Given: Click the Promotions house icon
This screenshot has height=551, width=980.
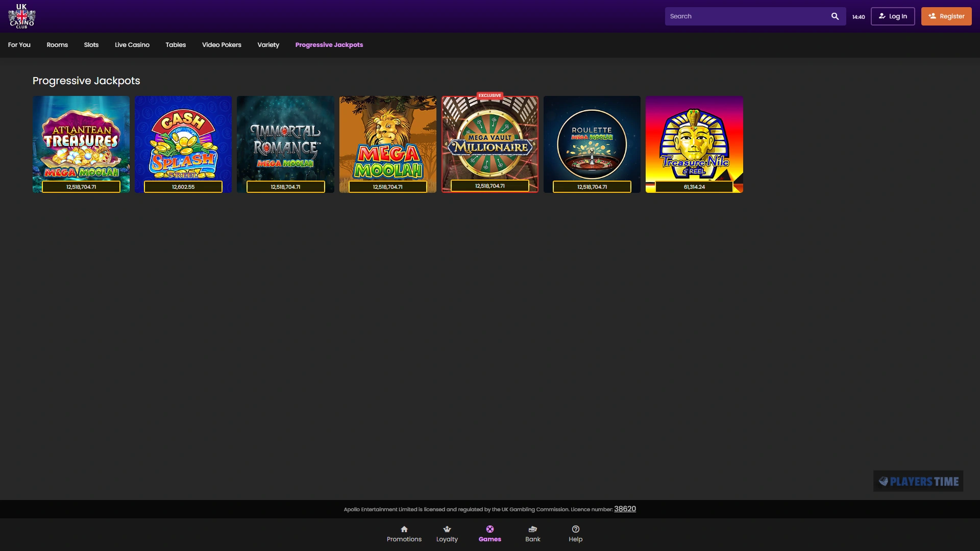Looking at the screenshot, I should [404, 529].
